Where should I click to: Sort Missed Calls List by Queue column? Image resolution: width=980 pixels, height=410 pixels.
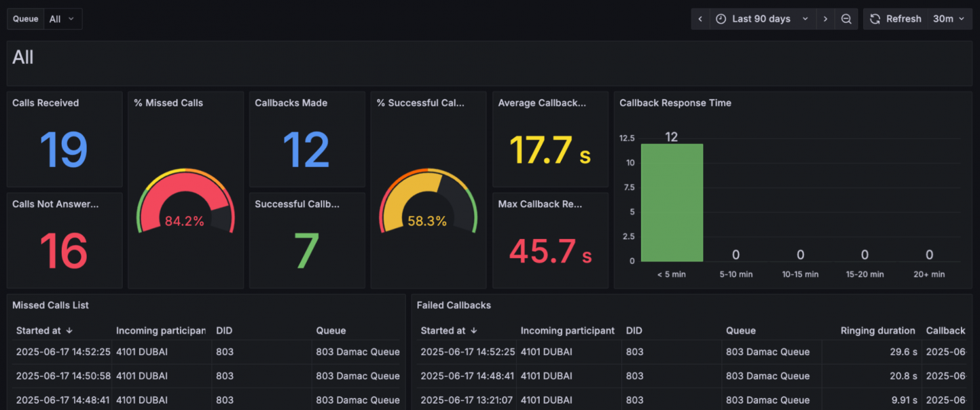331,330
